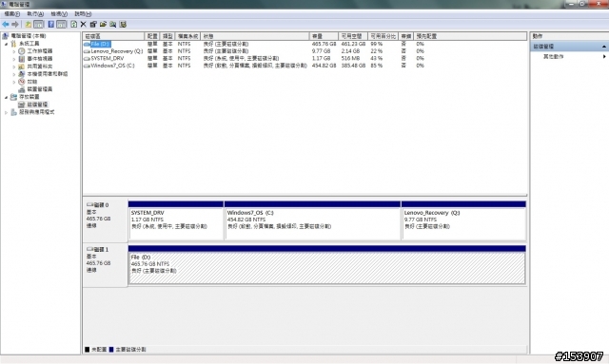This screenshot has width=609, height=364.
Task: Click the Local Users and Groups icon
Action: coord(21,74)
